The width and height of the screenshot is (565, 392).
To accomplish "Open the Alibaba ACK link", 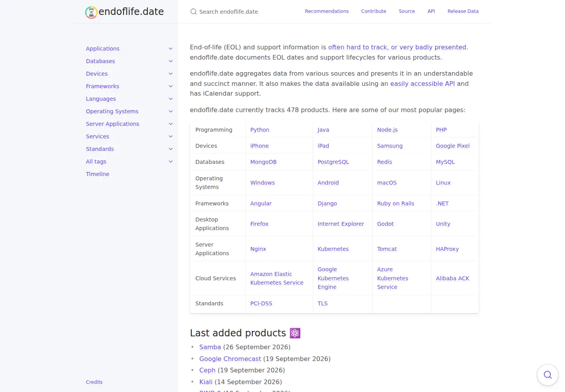I will (x=452, y=278).
